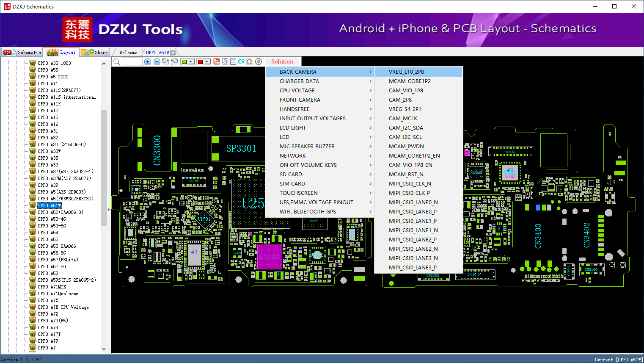Select OPPO A51W in model list

pyautogui.click(x=50, y=205)
